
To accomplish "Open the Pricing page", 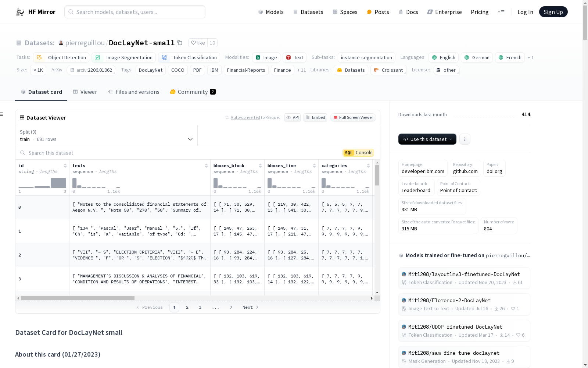I will (480, 12).
